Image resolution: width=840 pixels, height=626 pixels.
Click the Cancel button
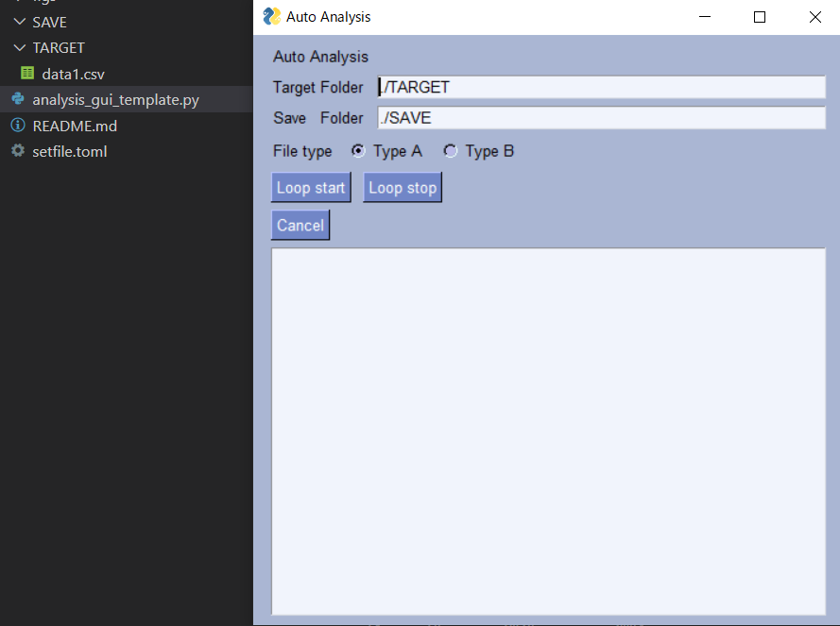pyautogui.click(x=300, y=225)
